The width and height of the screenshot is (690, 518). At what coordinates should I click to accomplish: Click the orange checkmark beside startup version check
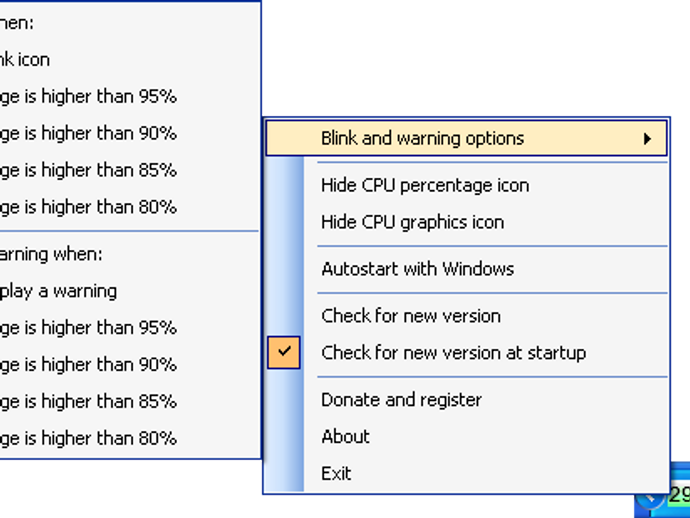coord(284,352)
